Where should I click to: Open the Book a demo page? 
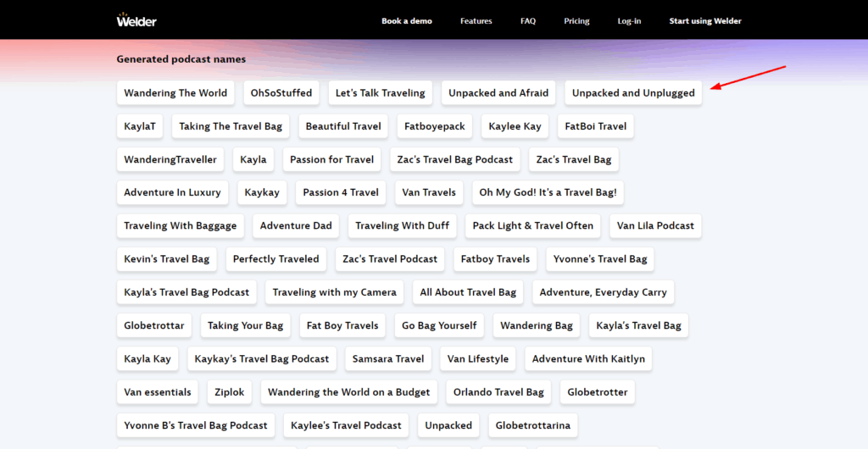point(406,21)
